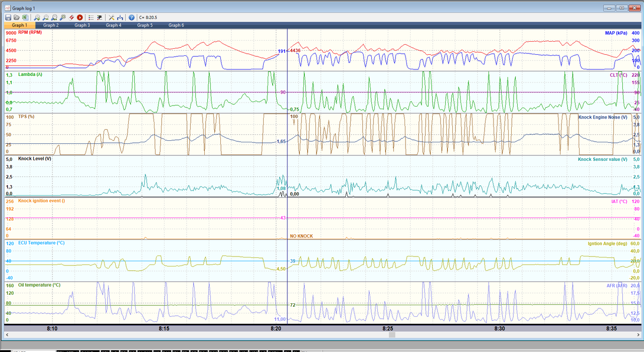Open the Graph 3 tab
The width and height of the screenshot is (644, 352).
coord(82,25)
